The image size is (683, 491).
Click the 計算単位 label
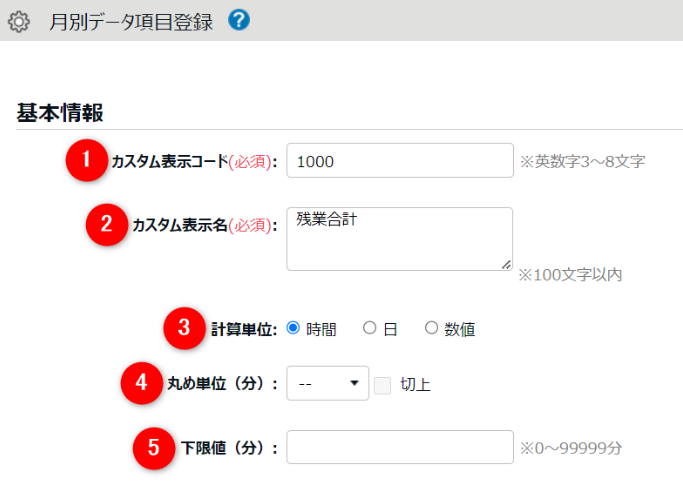[x=244, y=328]
